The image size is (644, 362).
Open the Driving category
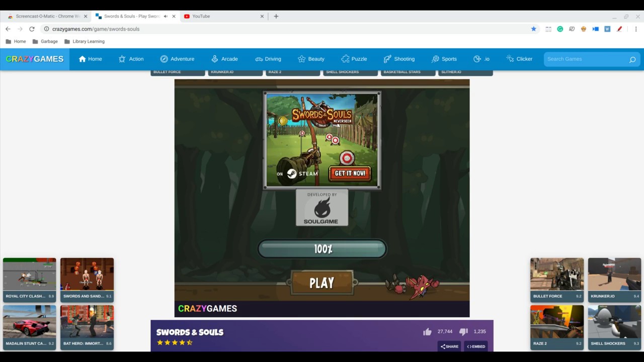click(268, 59)
